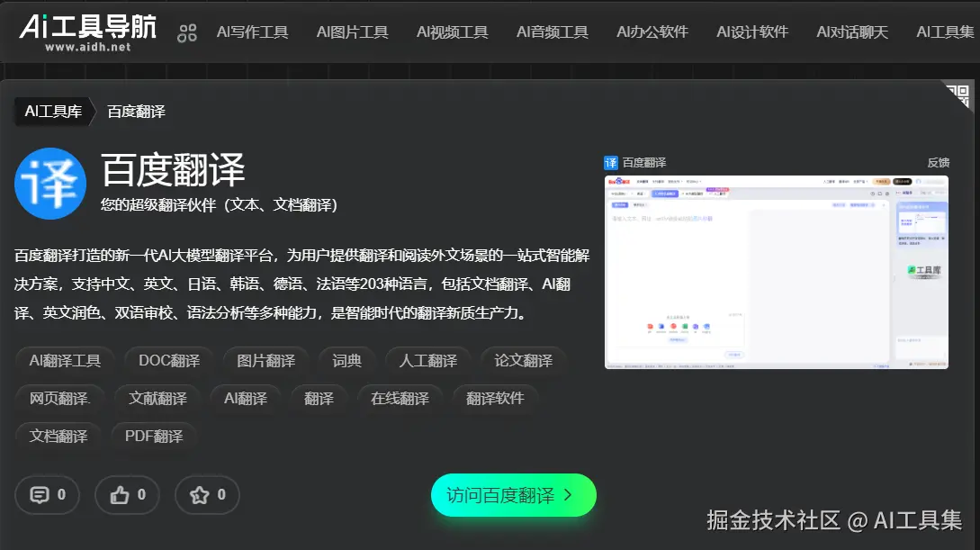The height and width of the screenshot is (550, 980).
Task: Click the QR code corner icon
Action: click(x=958, y=95)
